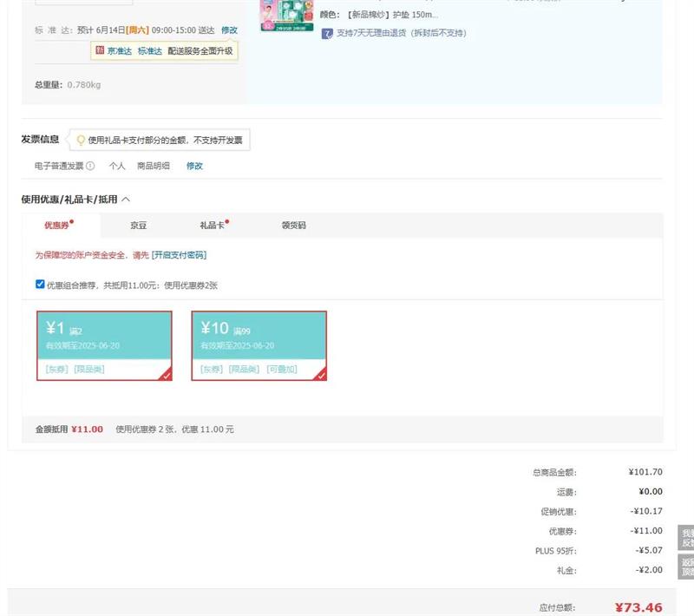Click the product thumbnail image
Screen dimensions: 694x616
[x=286, y=16]
